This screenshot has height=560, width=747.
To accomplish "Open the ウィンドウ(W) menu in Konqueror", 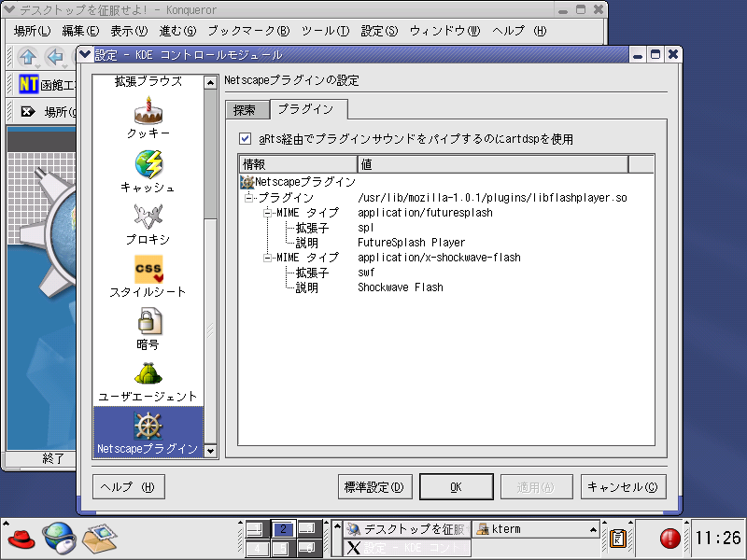I will pos(445,31).
